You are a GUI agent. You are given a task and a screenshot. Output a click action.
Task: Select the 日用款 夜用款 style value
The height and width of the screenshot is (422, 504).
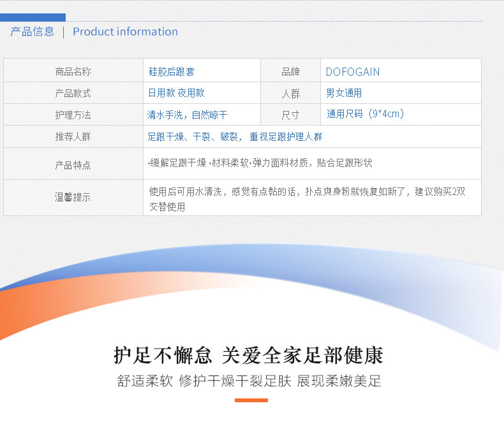pyautogui.click(x=176, y=93)
